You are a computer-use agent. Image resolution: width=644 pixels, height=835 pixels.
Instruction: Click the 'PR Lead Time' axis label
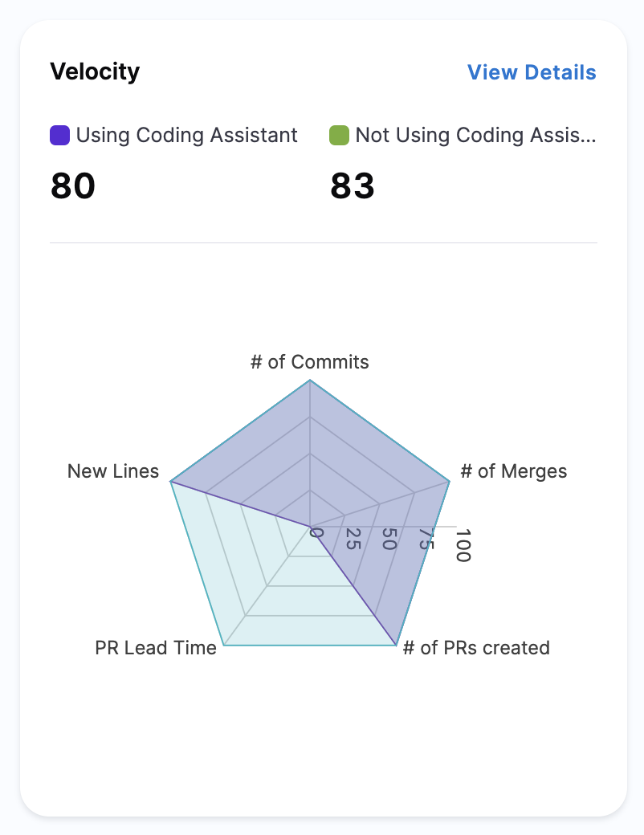[156, 648]
